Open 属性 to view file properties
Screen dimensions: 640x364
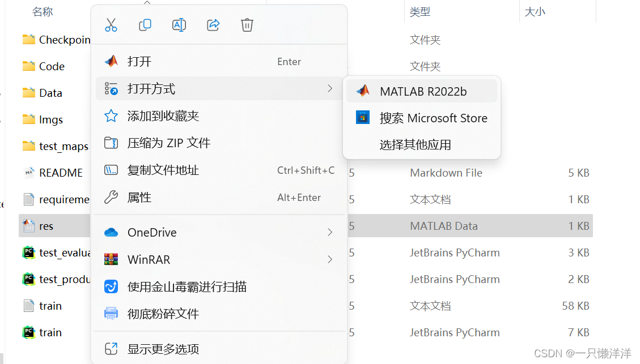click(138, 197)
